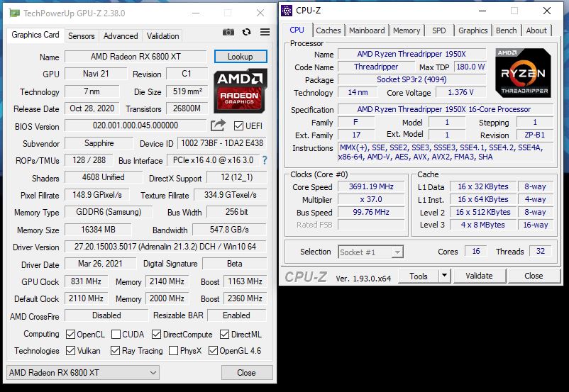Click the Bus Interface question mark help
This screenshot has width=569, height=392.
265,160
